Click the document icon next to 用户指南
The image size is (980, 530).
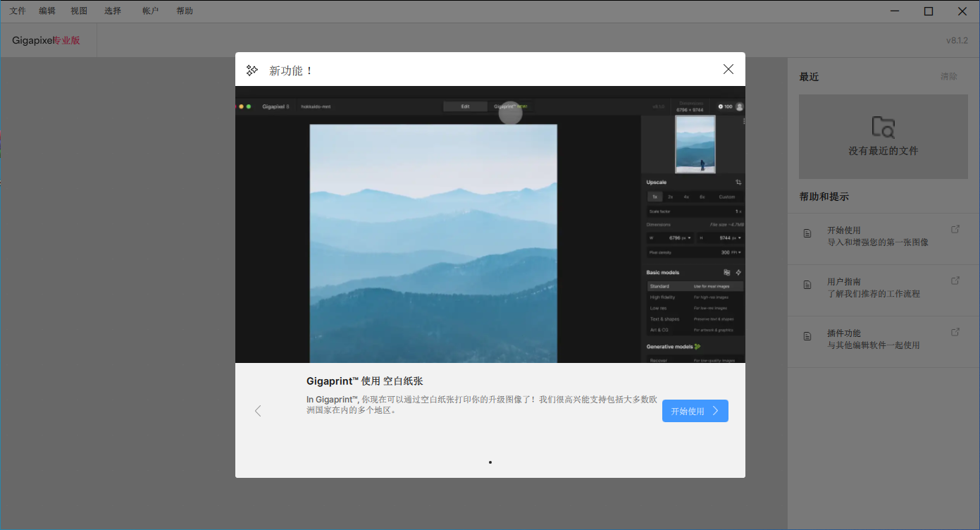(x=807, y=285)
